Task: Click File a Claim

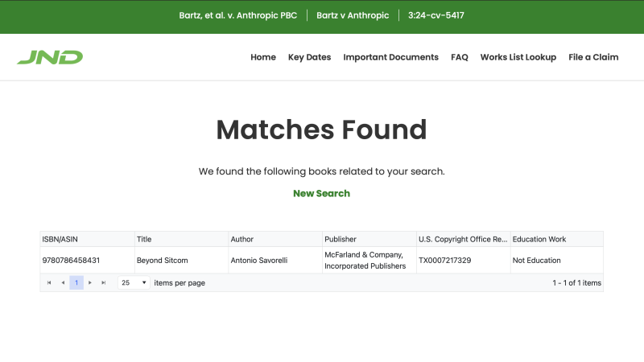Action: 593,57
